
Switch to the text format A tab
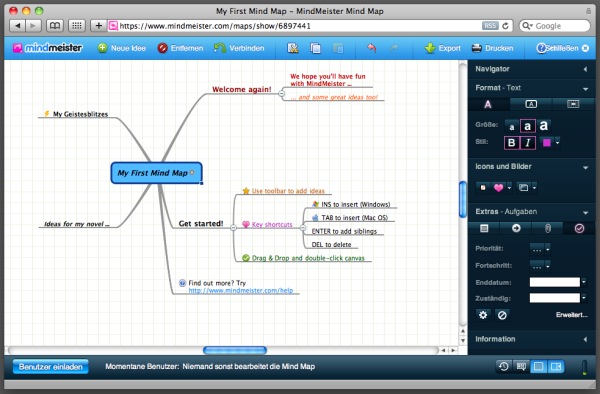click(x=488, y=104)
